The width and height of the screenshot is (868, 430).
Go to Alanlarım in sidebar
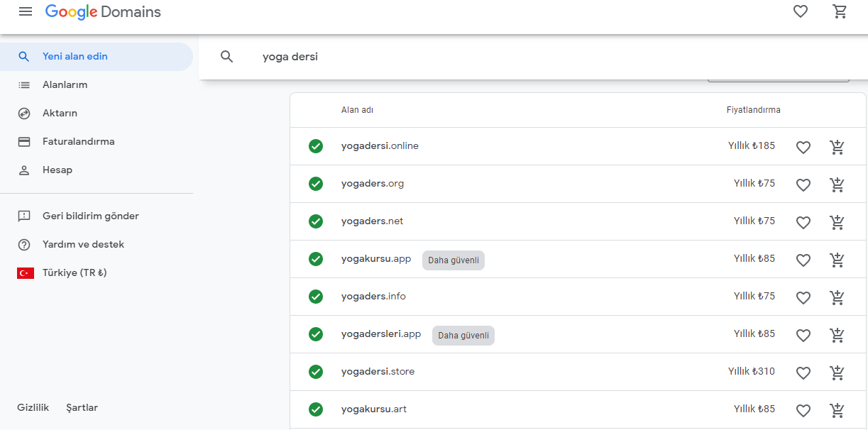(x=65, y=85)
